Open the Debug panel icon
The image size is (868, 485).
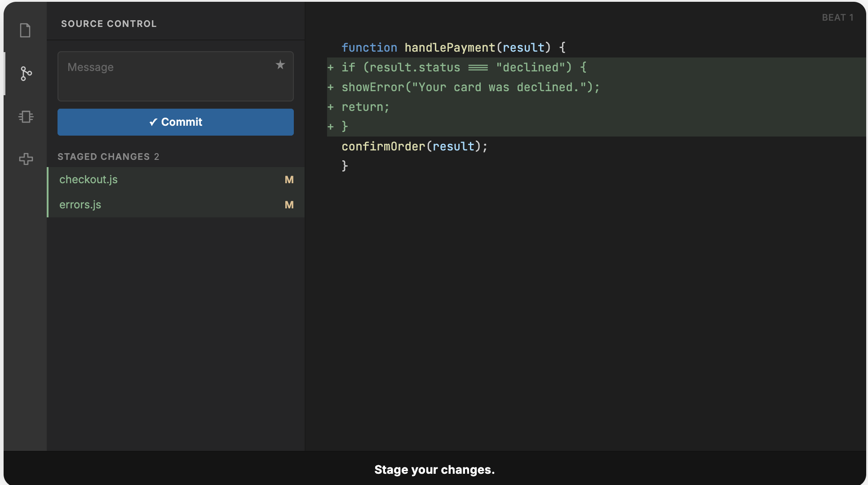[26, 117]
